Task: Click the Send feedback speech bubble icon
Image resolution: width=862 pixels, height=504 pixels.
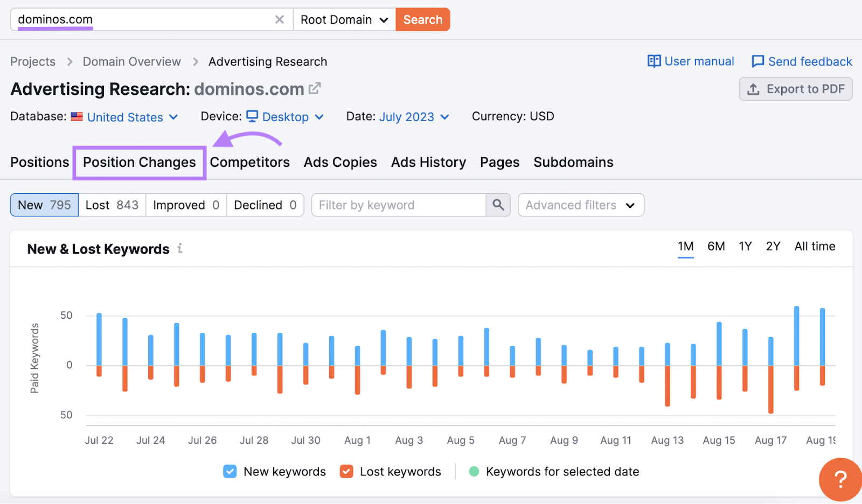Action: [759, 61]
